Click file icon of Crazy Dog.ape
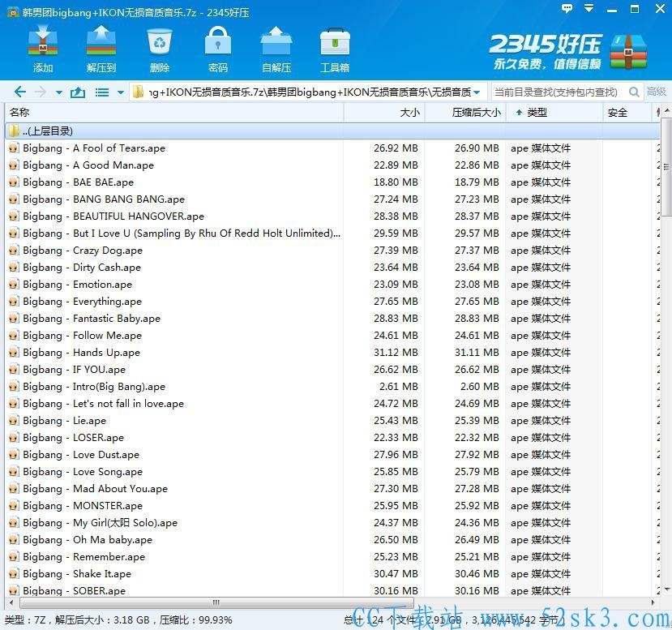 [x=14, y=251]
